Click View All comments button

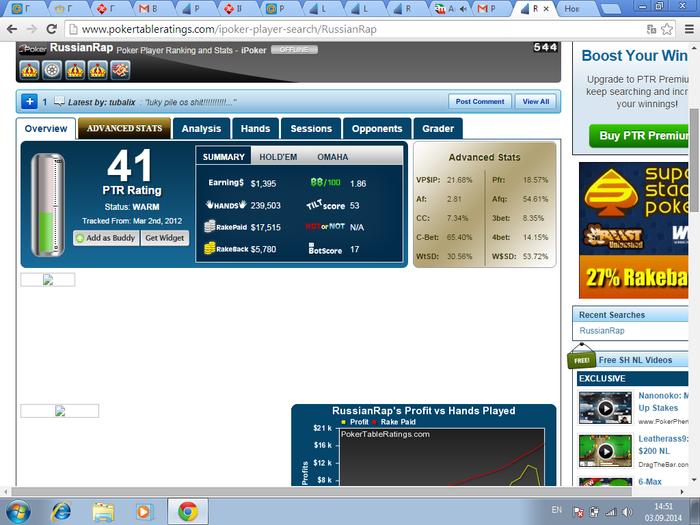(x=536, y=101)
